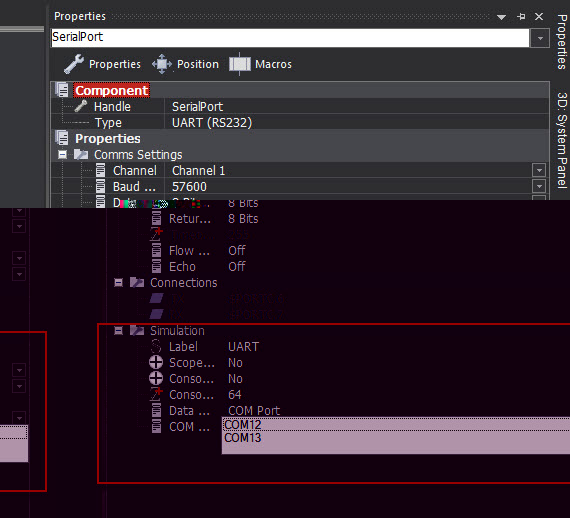The height and width of the screenshot is (518, 570).
Task: Click the Label string property icon
Action: pos(156,346)
